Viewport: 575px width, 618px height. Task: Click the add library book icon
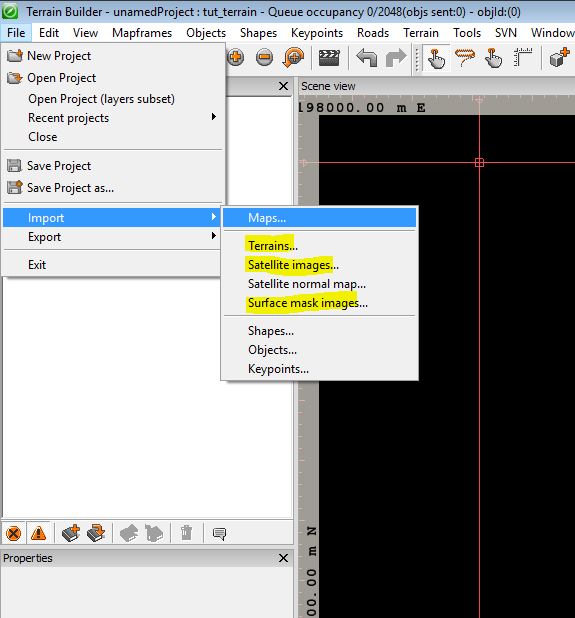click(x=71, y=533)
